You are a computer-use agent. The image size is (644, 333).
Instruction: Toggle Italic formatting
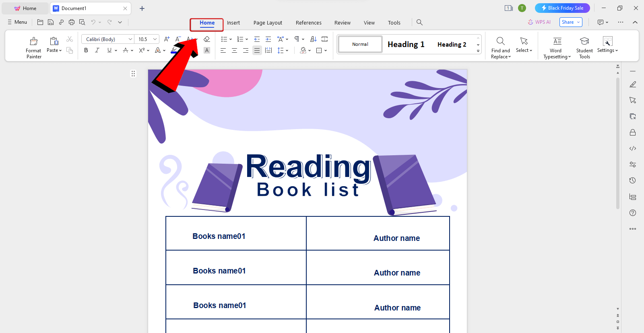[97, 50]
